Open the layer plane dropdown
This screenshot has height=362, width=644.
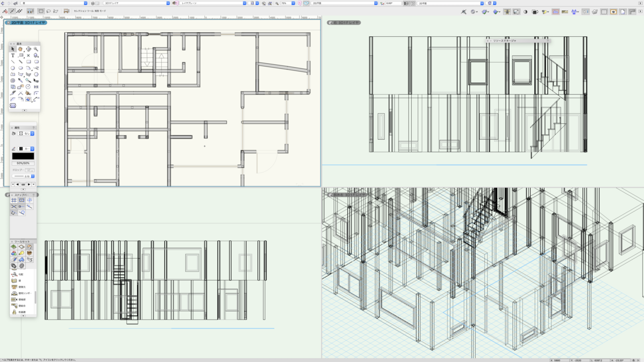pyautogui.click(x=212, y=3)
